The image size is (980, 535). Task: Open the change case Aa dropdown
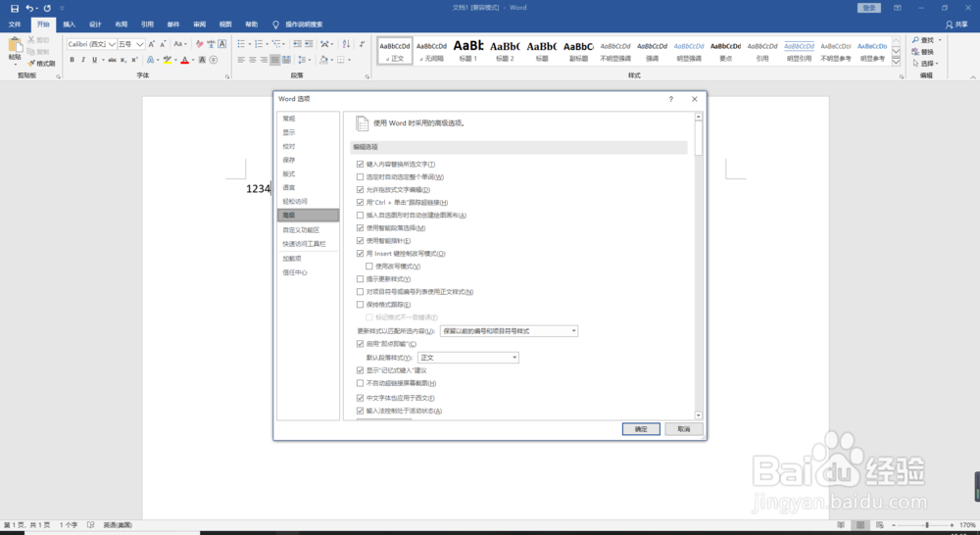point(180,44)
